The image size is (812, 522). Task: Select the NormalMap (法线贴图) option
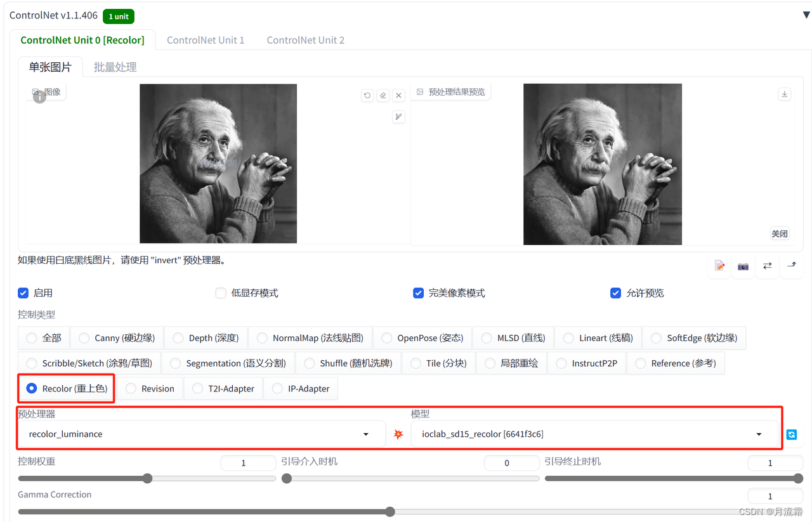[x=310, y=338]
